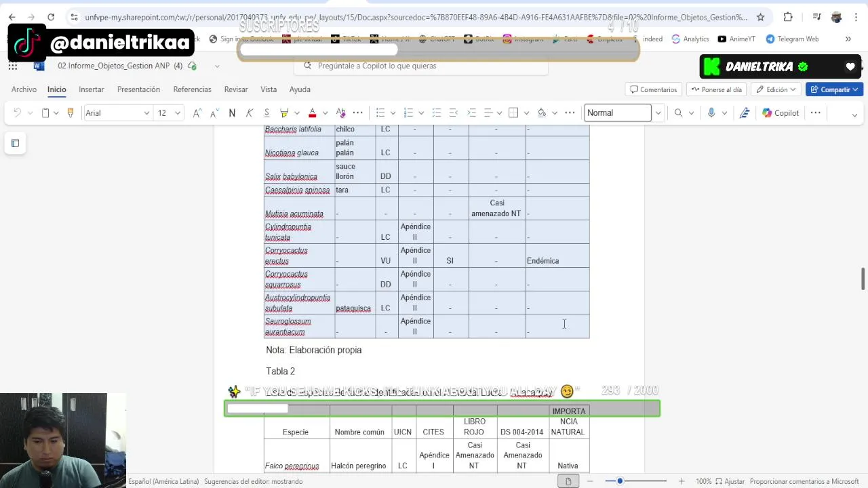Toggle bold N formatting
The width and height of the screenshot is (868, 488).
(232, 113)
